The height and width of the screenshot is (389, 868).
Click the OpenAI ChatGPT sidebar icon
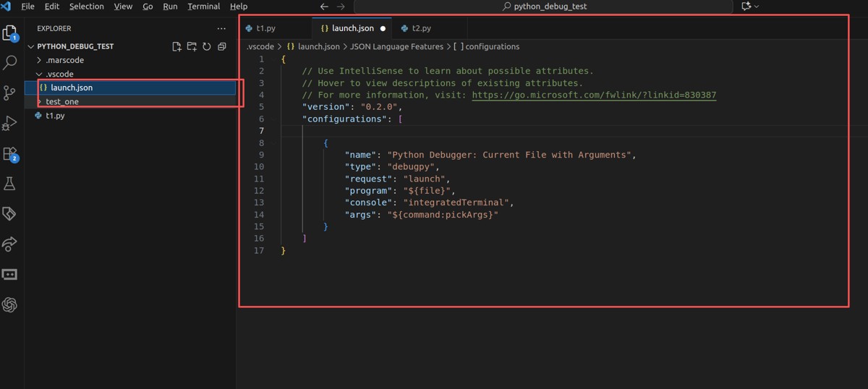coord(10,305)
